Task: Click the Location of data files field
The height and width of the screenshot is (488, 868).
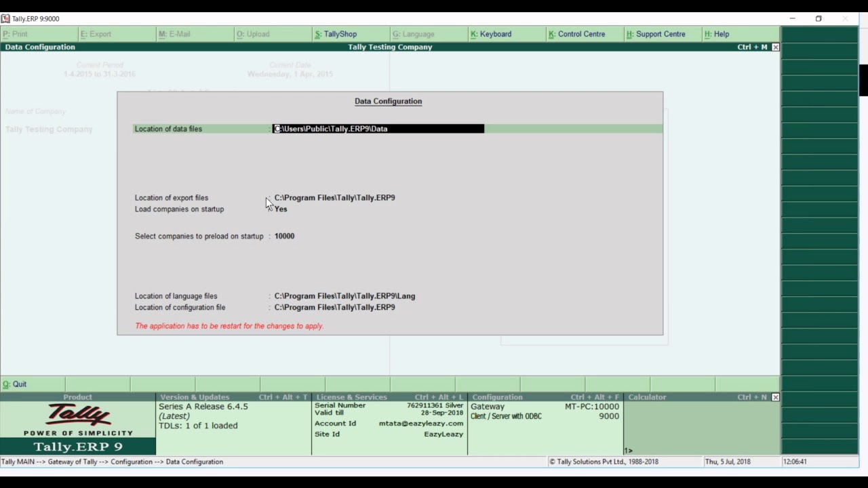Action: (x=378, y=129)
